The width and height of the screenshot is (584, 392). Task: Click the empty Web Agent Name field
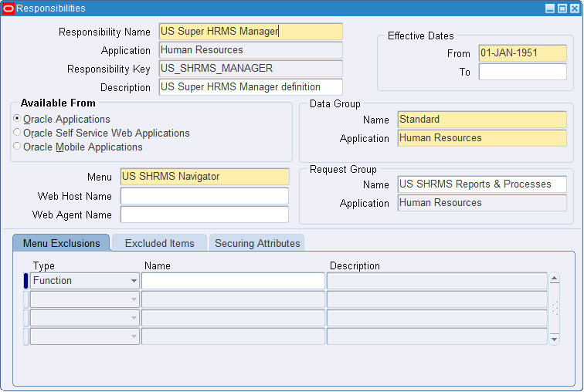click(x=205, y=215)
